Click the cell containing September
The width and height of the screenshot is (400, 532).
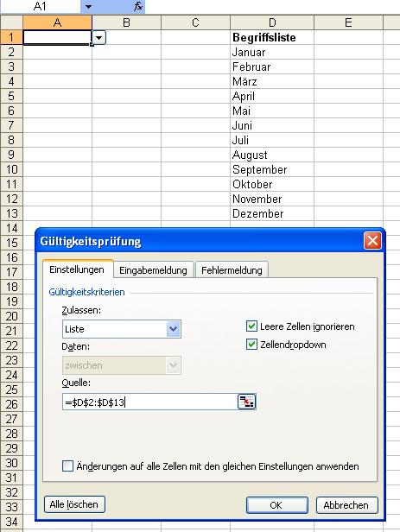click(x=272, y=169)
